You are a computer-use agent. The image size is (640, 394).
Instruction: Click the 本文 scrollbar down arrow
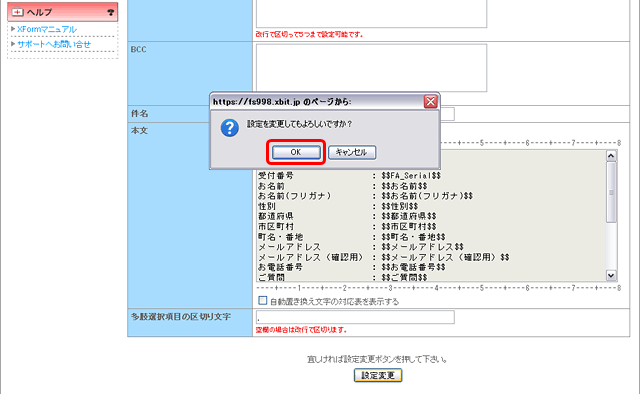point(611,276)
